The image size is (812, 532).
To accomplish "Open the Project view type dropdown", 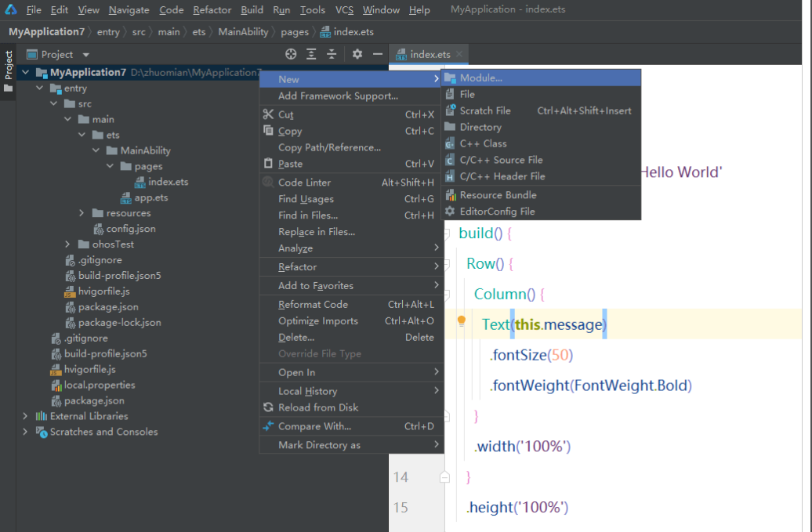I will click(86, 55).
